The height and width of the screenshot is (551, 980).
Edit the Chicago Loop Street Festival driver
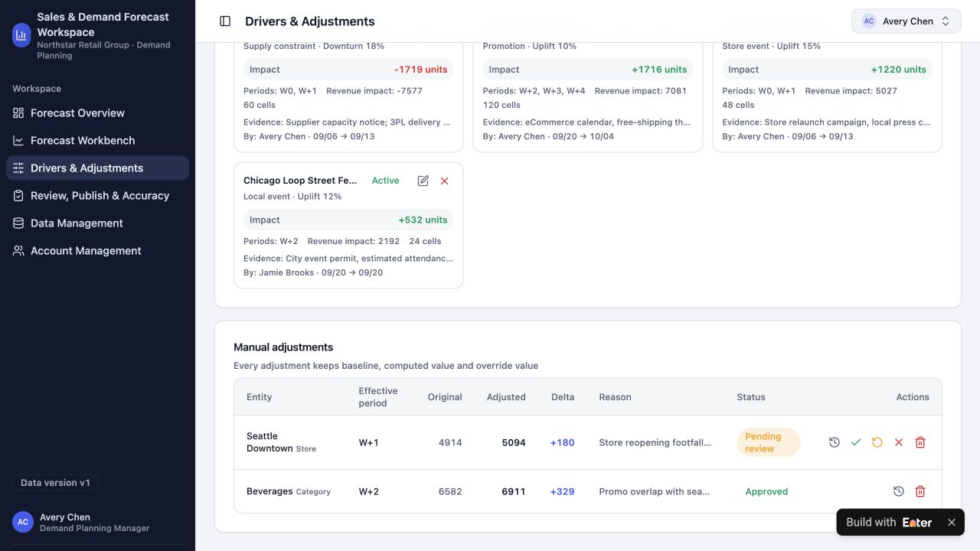(423, 181)
